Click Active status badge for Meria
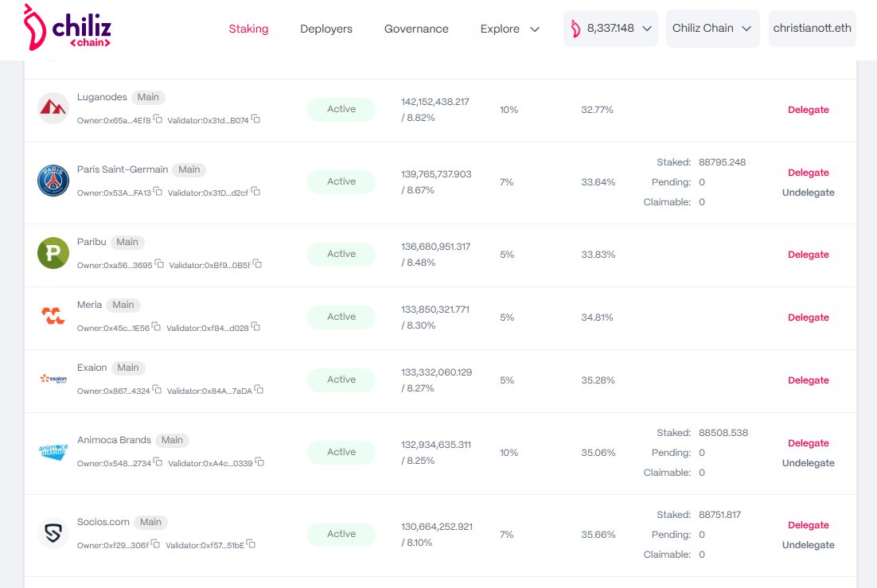Screen dimensions: 877x588 click(341, 317)
